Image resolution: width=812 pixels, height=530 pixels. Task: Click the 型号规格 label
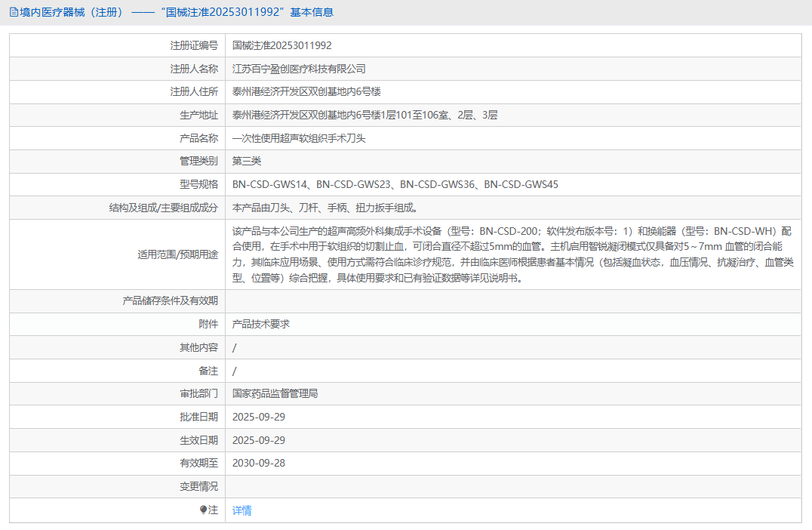(x=199, y=184)
